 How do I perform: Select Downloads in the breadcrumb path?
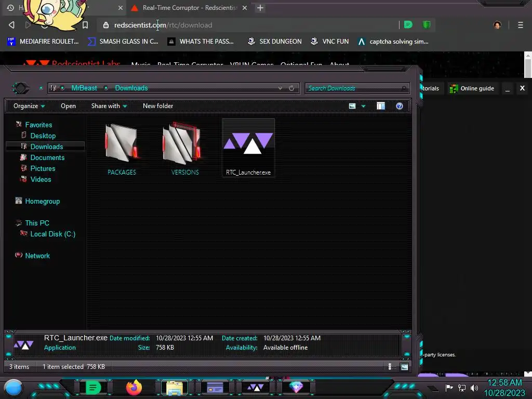pyautogui.click(x=131, y=88)
